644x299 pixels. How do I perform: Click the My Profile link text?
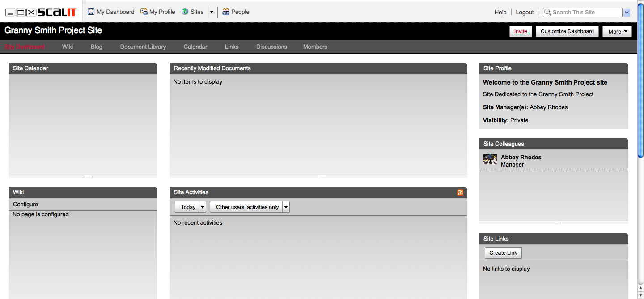162,12
